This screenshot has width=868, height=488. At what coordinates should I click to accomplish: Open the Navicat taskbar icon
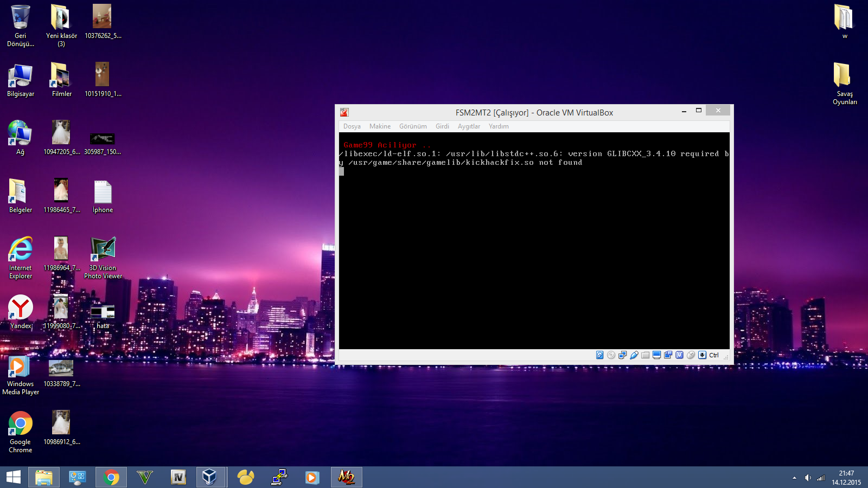246,477
